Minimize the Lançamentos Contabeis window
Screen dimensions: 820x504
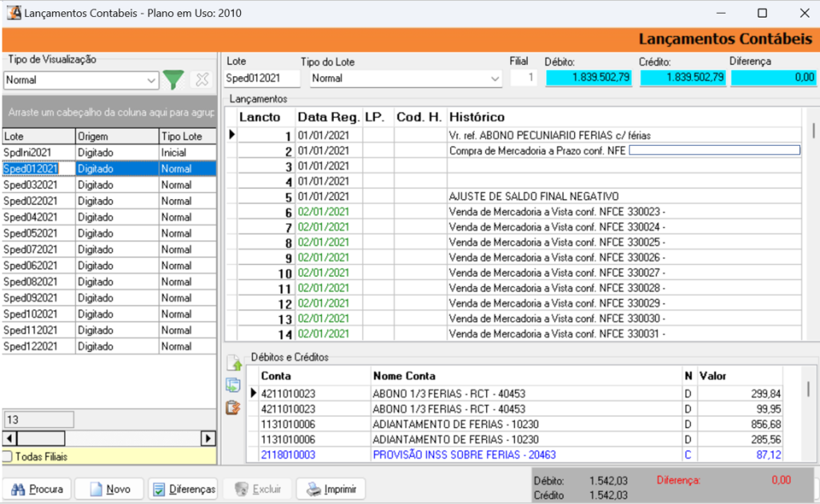722,13
